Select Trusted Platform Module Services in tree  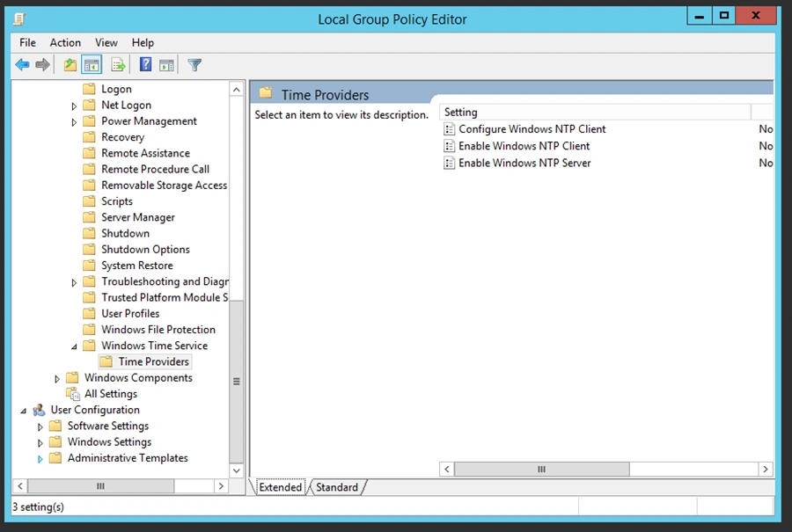pyautogui.click(x=165, y=297)
